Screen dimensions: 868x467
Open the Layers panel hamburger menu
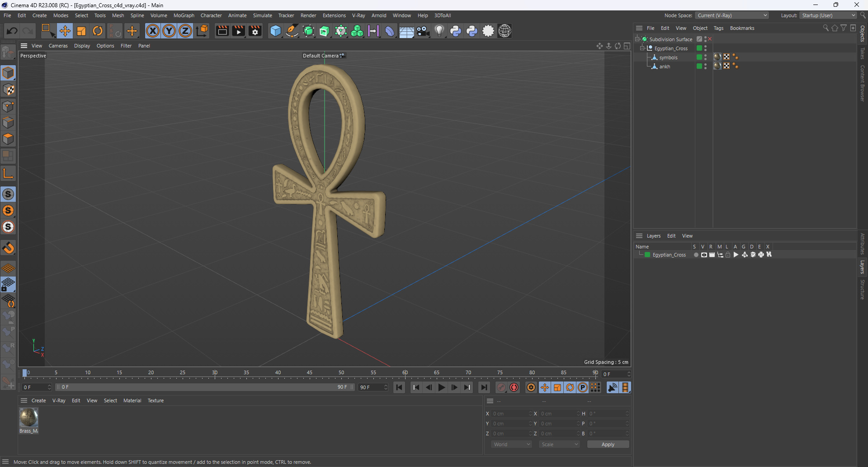(x=639, y=236)
